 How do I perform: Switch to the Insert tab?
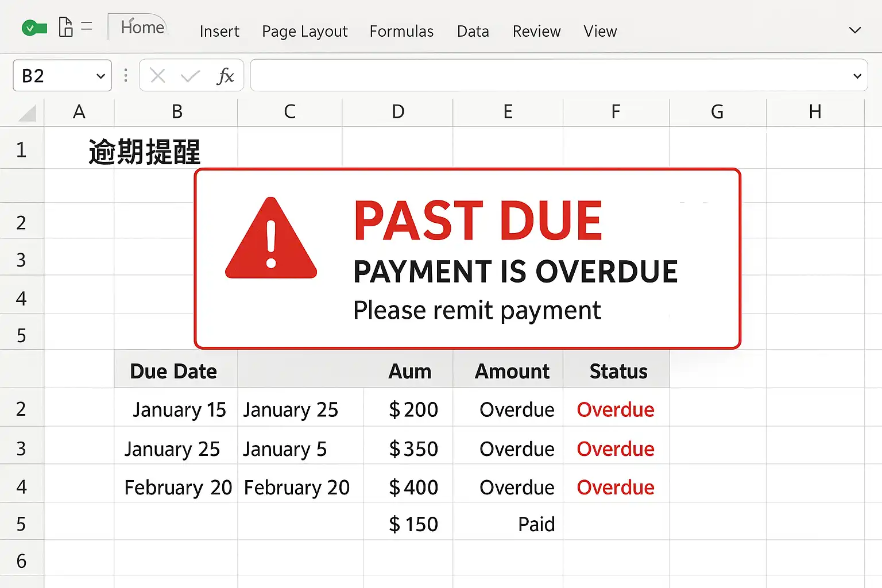[x=219, y=31]
